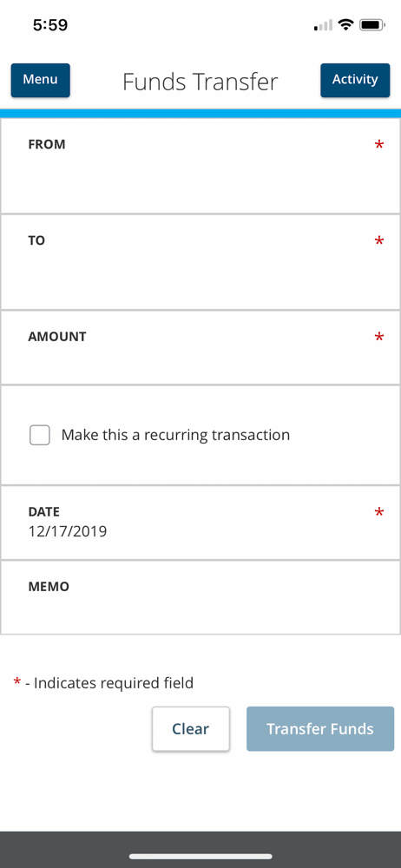401x868 pixels.
Task: Open the Activity view
Action: tap(355, 80)
